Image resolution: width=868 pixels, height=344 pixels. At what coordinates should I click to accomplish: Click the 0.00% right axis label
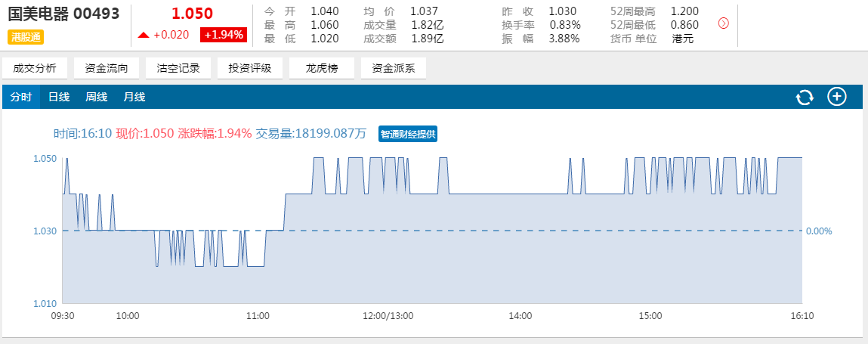pyautogui.click(x=820, y=231)
